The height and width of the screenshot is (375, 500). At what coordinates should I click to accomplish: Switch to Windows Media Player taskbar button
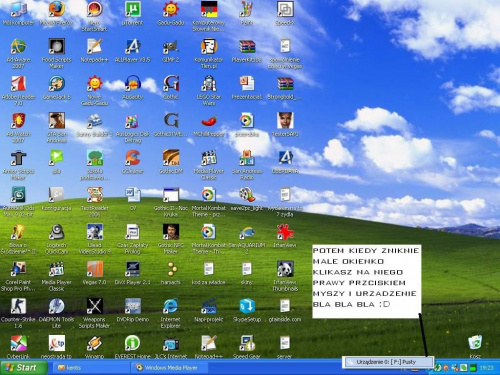pyautogui.click(x=170, y=368)
